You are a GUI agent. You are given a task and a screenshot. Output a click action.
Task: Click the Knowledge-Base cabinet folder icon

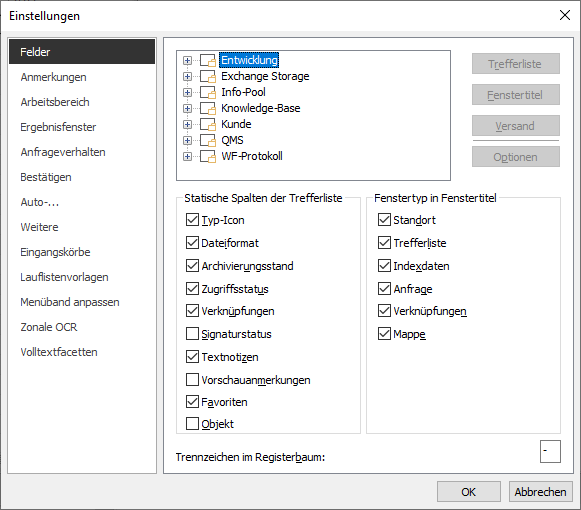[208, 108]
